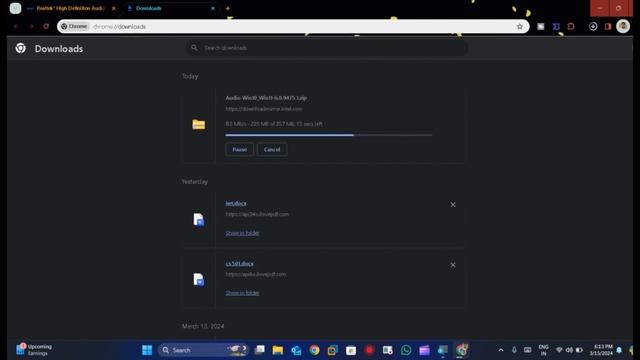Open the first docx file link under Yesterday

click(236, 203)
